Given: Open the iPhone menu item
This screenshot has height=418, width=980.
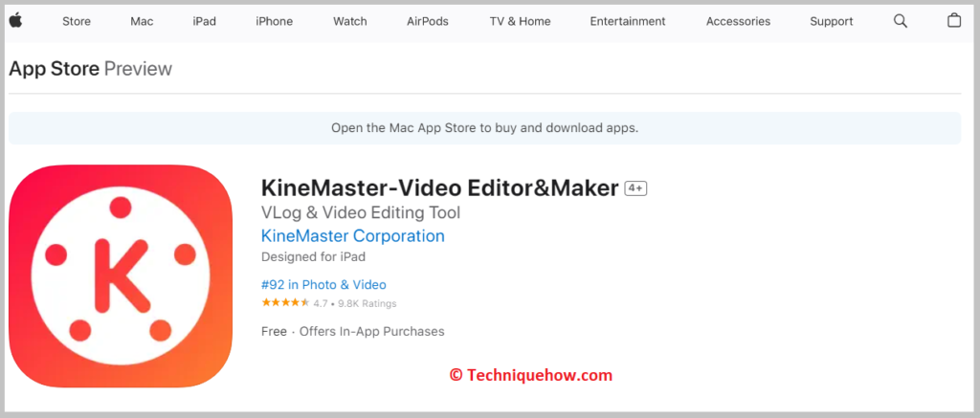Looking at the screenshot, I should (x=275, y=21).
